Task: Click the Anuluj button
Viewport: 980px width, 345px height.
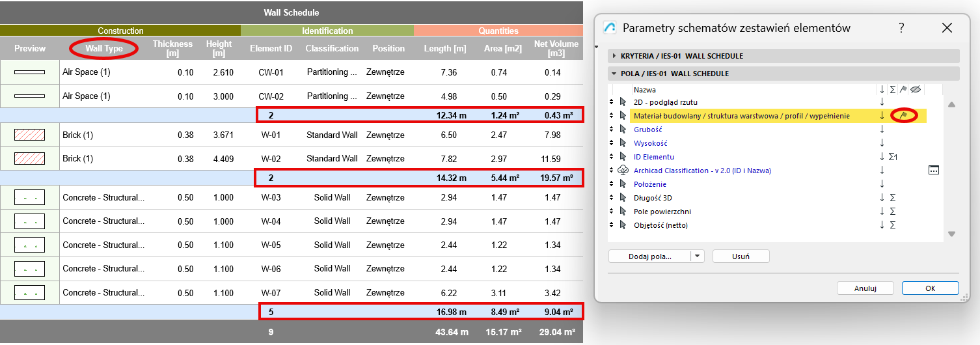Action: [865, 288]
